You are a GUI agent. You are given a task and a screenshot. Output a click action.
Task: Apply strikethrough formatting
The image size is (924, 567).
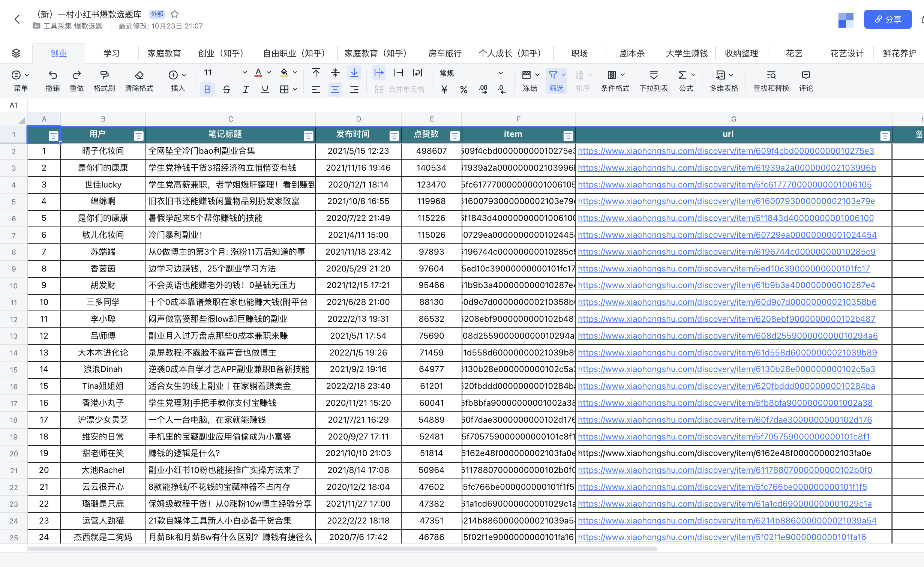226,89
